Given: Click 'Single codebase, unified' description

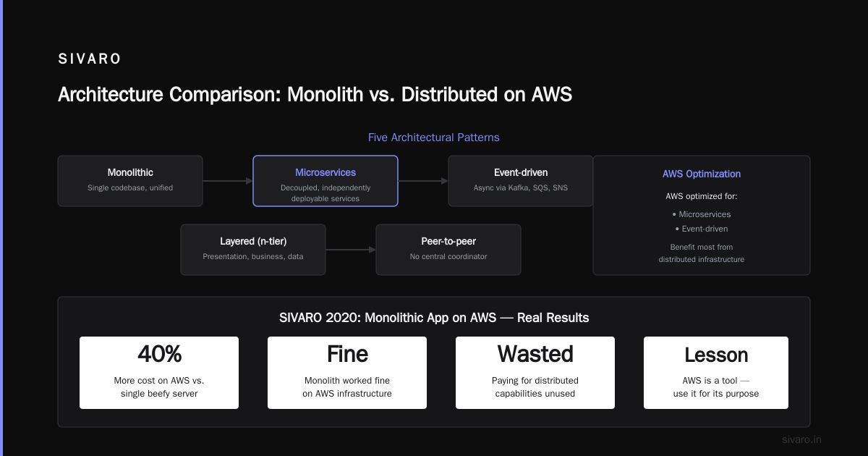Looking at the screenshot, I should point(130,188).
